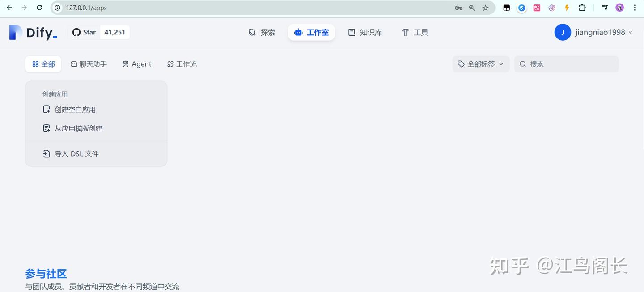Viewport: 644px width, 292px height.
Task: Open 知识库 via its book icon
Action: [x=352, y=32]
